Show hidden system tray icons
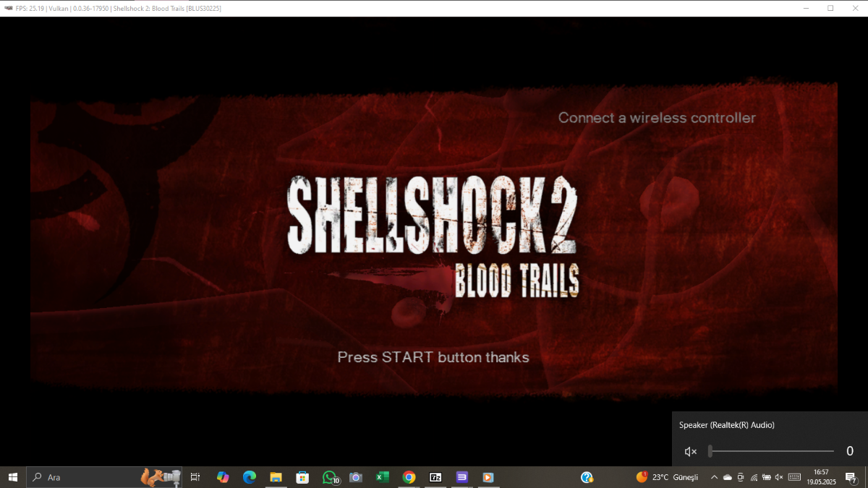Viewport: 868px width, 488px height. [x=715, y=477]
